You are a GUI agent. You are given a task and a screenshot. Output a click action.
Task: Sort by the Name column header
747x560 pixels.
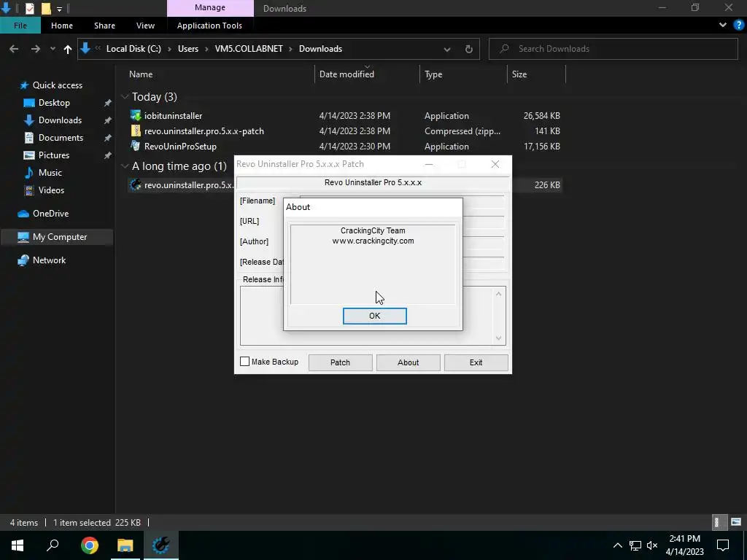click(x=141, y=74)
